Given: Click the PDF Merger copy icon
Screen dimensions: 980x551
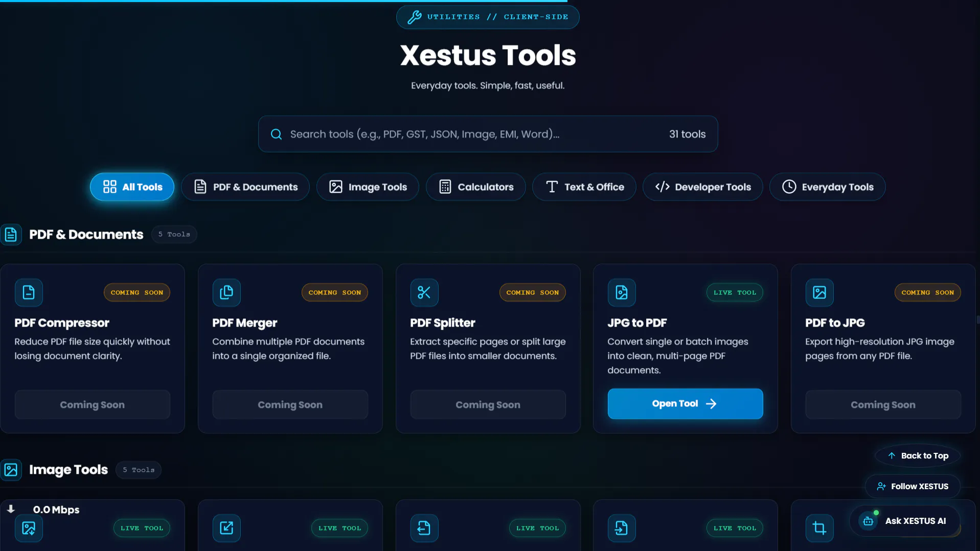Looking at the screenshot, I should (x=226, y=292).
